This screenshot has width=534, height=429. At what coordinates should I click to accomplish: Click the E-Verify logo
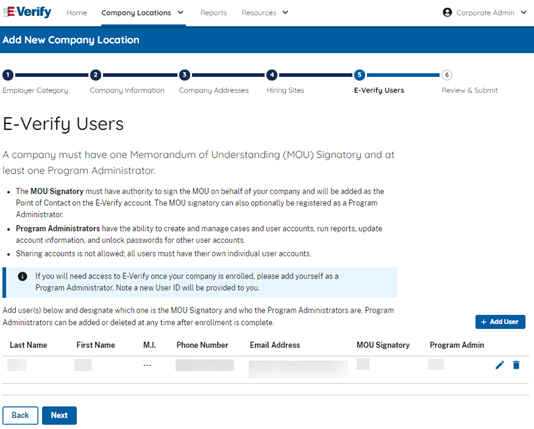coord(27,12)
